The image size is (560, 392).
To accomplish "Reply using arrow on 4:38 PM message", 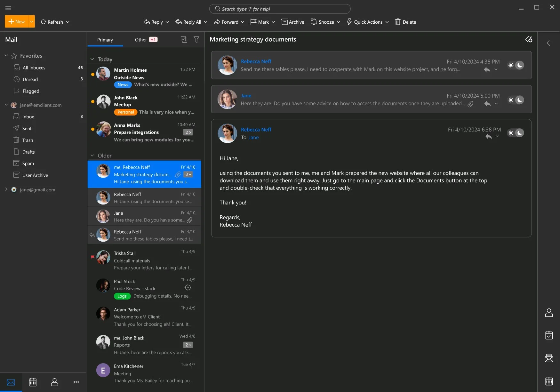I will [x=487, y=70].
